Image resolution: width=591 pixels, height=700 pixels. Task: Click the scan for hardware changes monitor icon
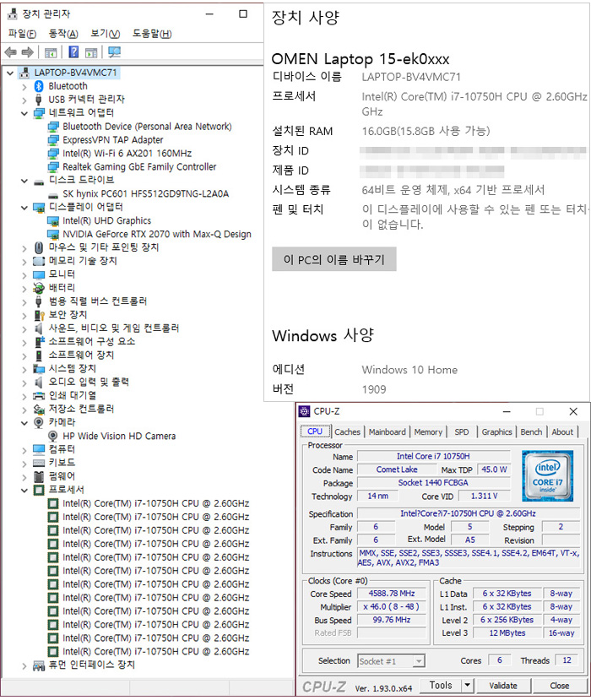[x=114, y=52]
